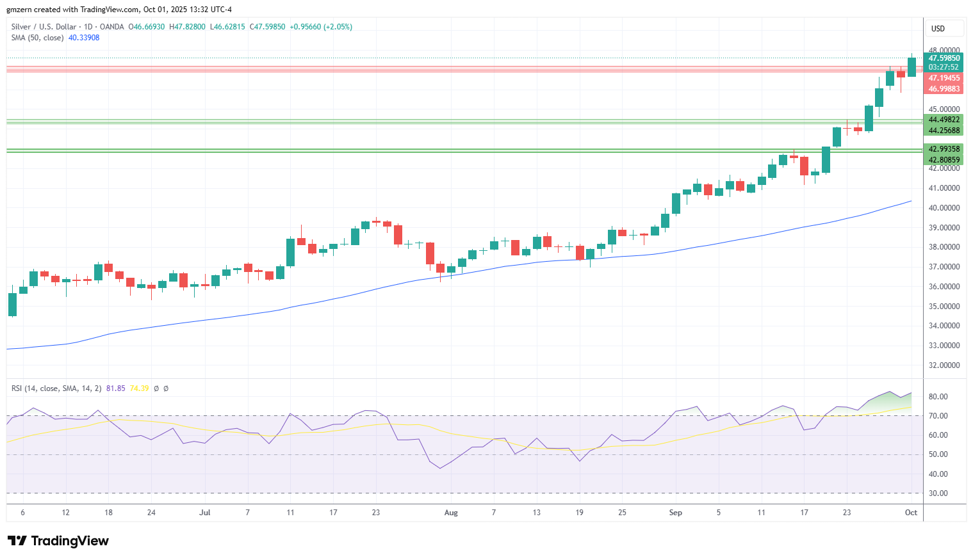Click the low price L46.62815
The height and width of the screenshot is (560, 973).
(x=227, y=27)
